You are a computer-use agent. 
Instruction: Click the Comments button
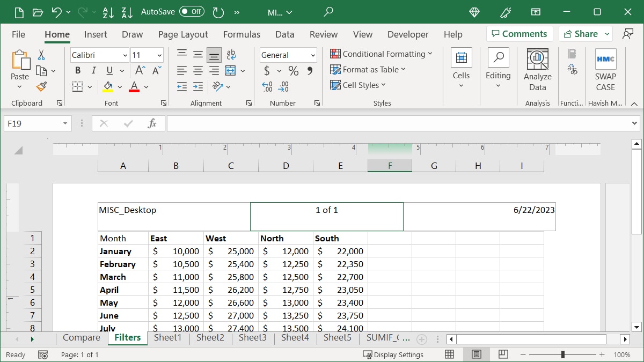pyautogui.click(x=519, y=33)
